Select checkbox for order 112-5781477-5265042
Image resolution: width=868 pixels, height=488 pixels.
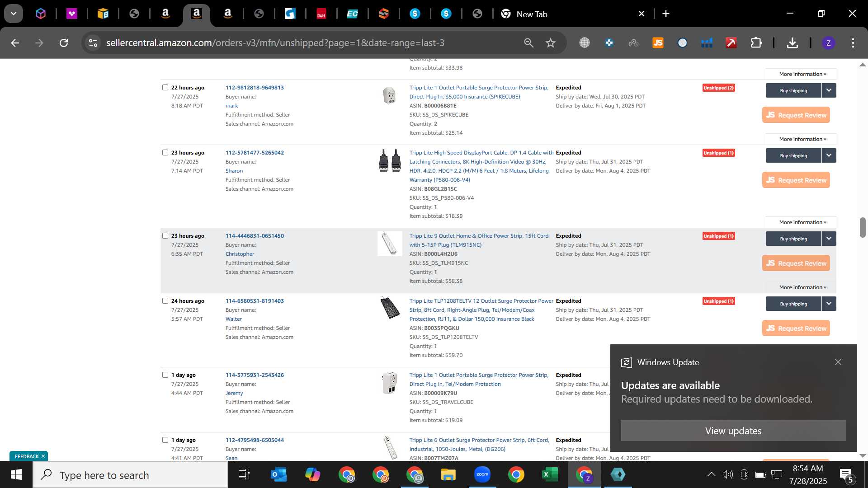(165, 153)
